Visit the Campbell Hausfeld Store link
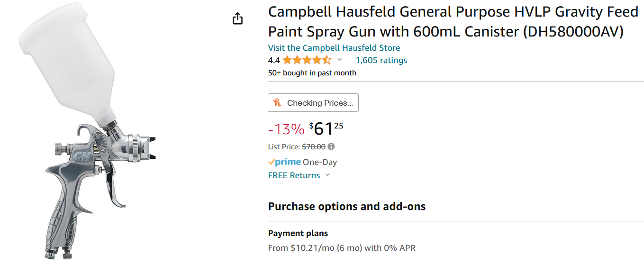 pos(334,48)
